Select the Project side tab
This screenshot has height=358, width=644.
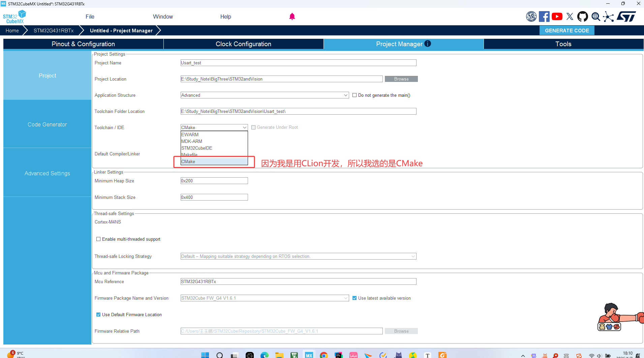pyautogui.click(x=47, y=76)
